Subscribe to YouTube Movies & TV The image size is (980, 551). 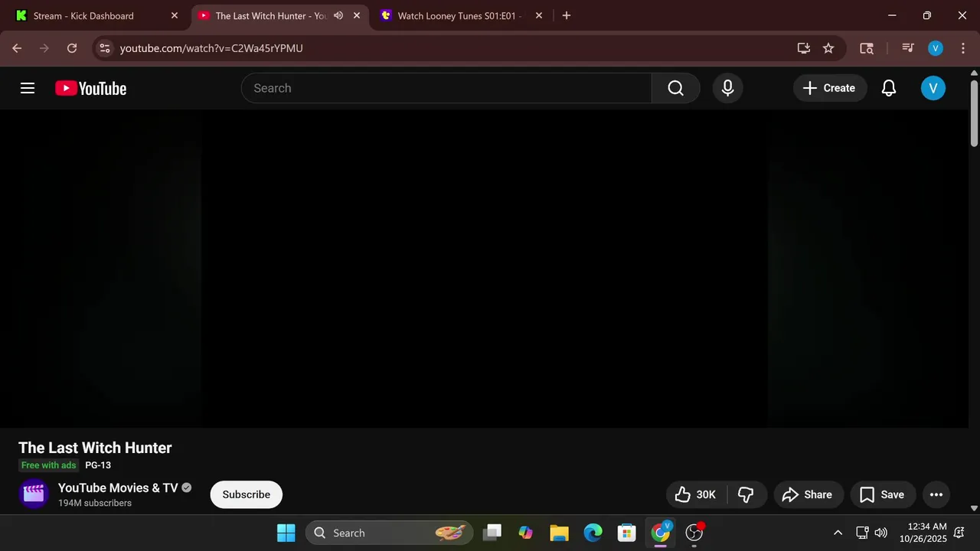[246, 494]
